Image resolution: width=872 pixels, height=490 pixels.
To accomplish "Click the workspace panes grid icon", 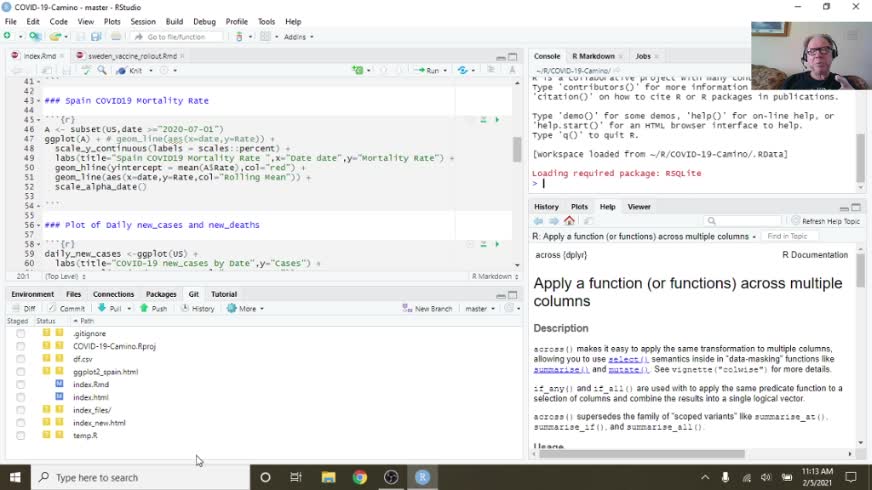I will [265, 37].
